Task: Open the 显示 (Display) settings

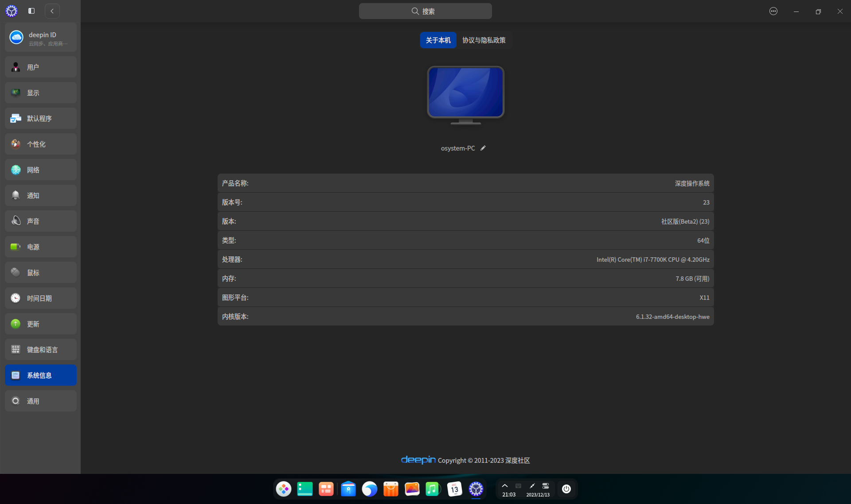Action: click(41, 93)
